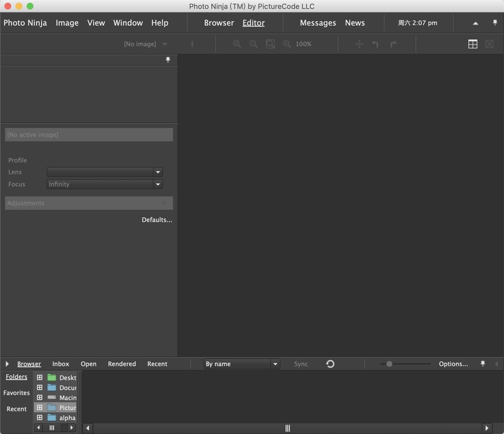Click the Options... button
Image resolution: width=504 pixels, height=434 pixels.
point(453,364)
